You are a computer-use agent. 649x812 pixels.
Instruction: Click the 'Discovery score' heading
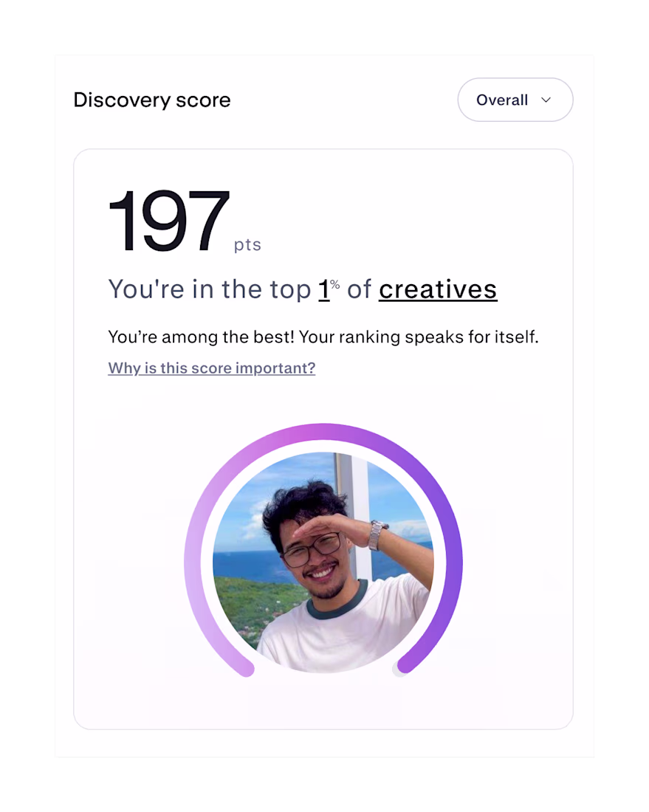[152, 100]
